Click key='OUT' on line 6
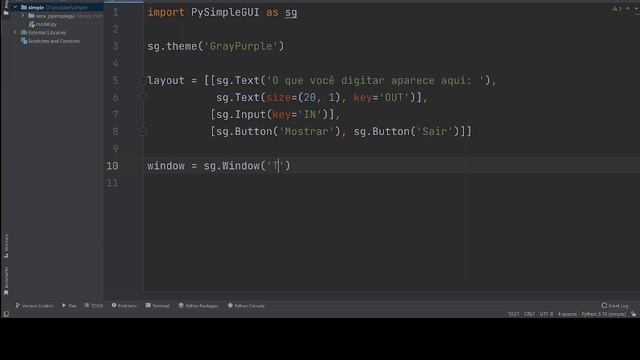The image size is (640, 360). [382, 98]
